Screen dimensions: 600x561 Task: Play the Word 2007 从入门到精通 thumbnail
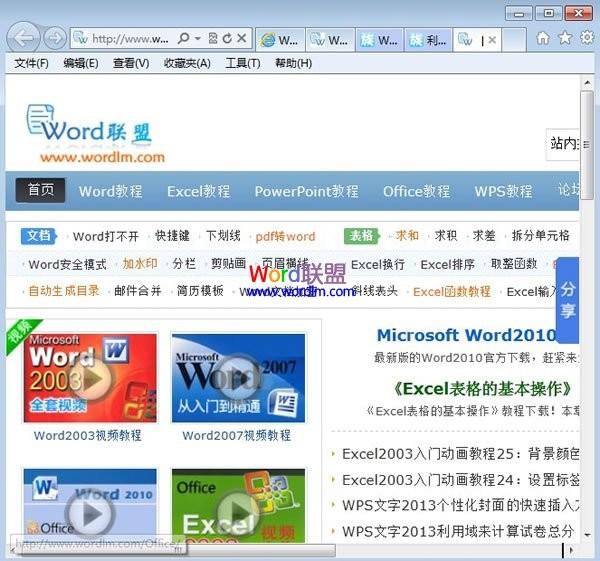(x=238, y=378)
